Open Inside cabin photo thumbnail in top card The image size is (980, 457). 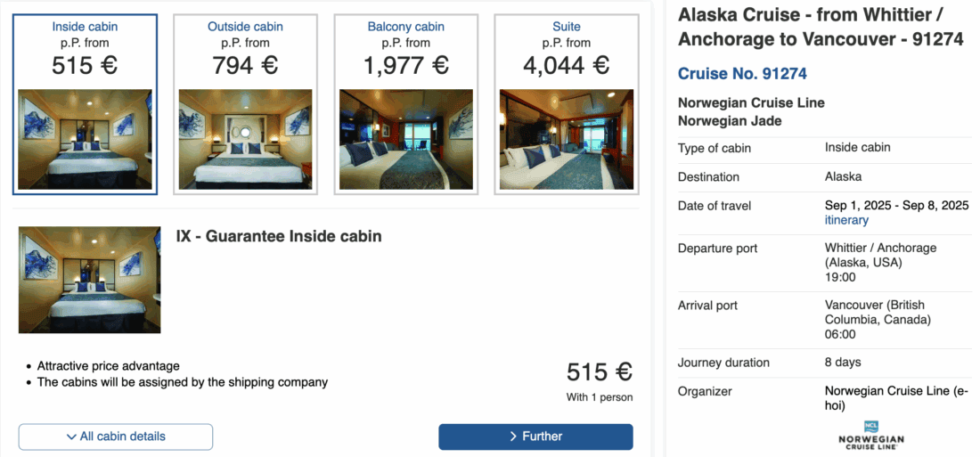click(x=85, y=139)
